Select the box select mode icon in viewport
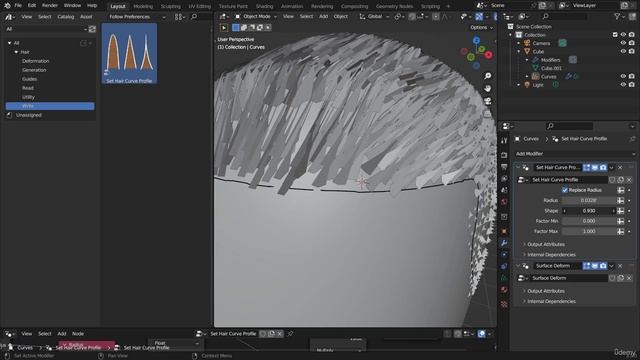Screen dimensions: 640x360 tap(236, 27)
